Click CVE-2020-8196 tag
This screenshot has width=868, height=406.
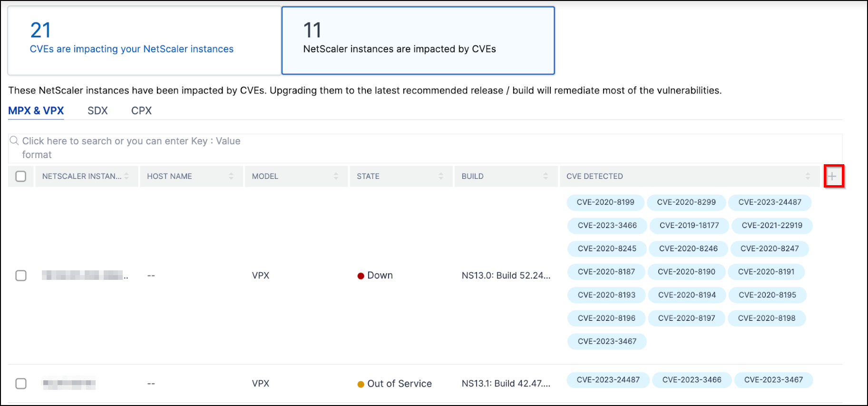pos(606,318)
